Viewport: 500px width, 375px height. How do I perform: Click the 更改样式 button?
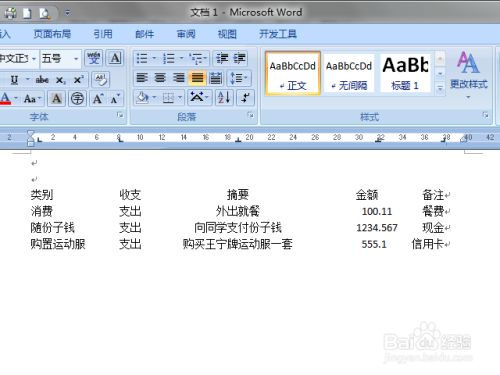pyautogui.click(x=469, y=75)
